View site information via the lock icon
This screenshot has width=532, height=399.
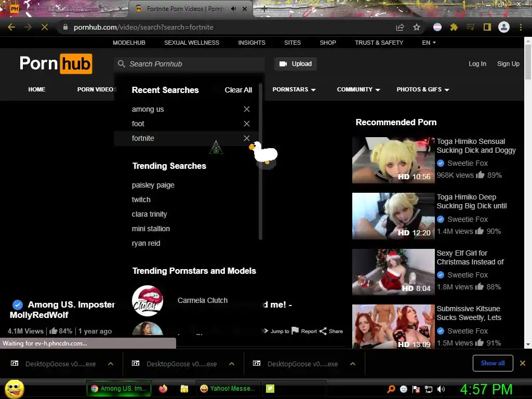click(x=65, y=27)
